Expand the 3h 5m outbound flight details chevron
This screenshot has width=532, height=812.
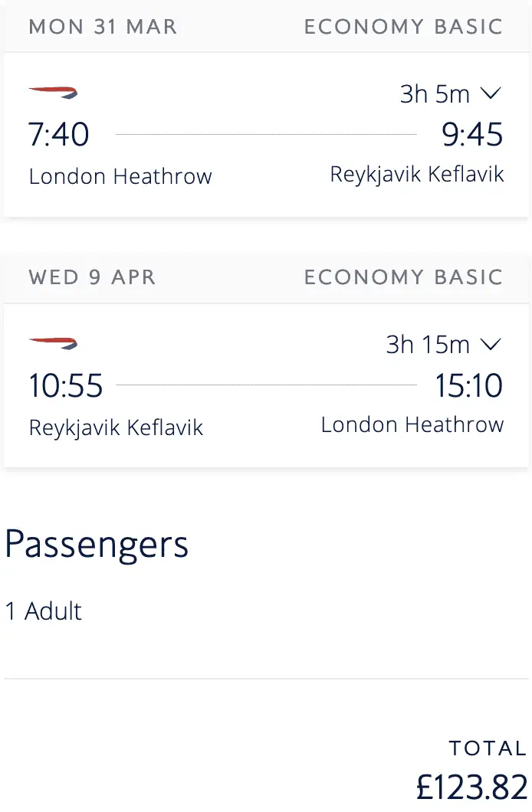(x=490, y=94)
